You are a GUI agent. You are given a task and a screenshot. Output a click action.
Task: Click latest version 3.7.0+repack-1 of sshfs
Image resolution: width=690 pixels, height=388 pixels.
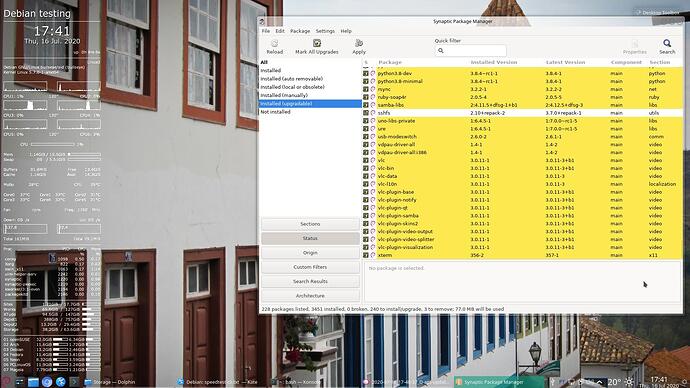click(563, 113)
